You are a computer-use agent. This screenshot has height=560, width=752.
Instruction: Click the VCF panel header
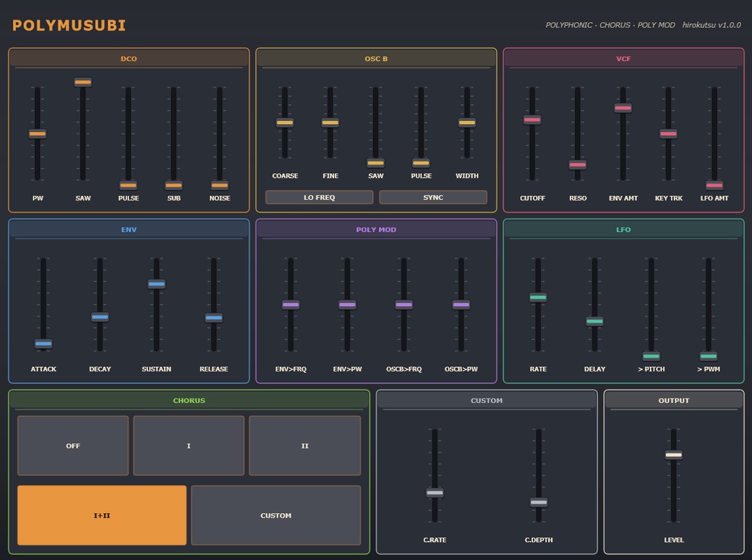[623, 59]
